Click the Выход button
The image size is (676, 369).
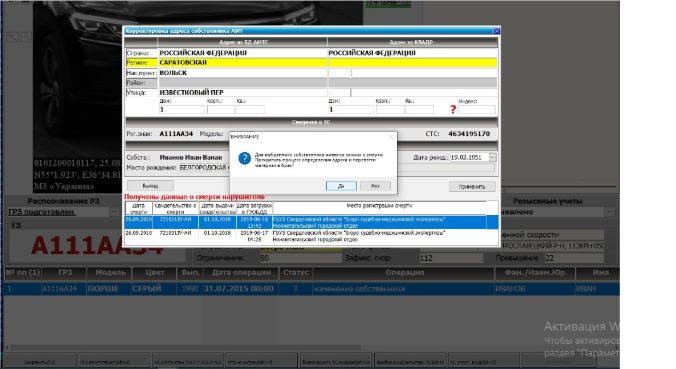click(150, 186)
